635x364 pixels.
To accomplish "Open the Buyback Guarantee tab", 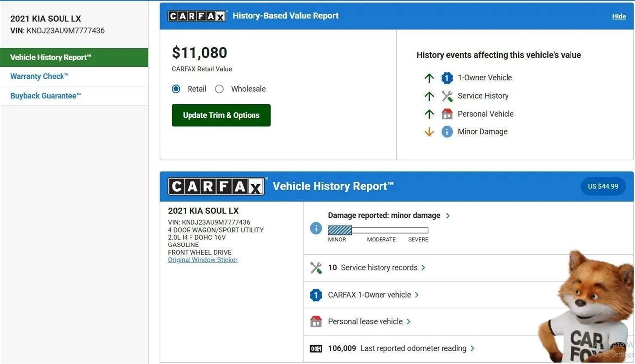I will 46,96.
